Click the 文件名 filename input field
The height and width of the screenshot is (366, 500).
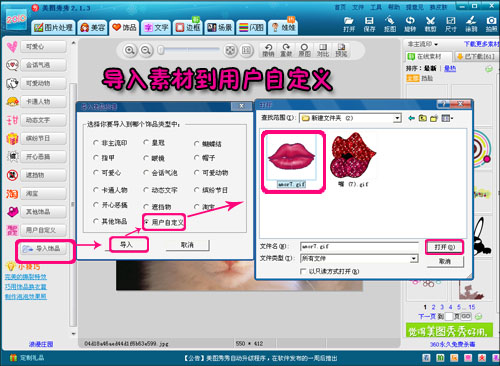click(x=359, y=247)
